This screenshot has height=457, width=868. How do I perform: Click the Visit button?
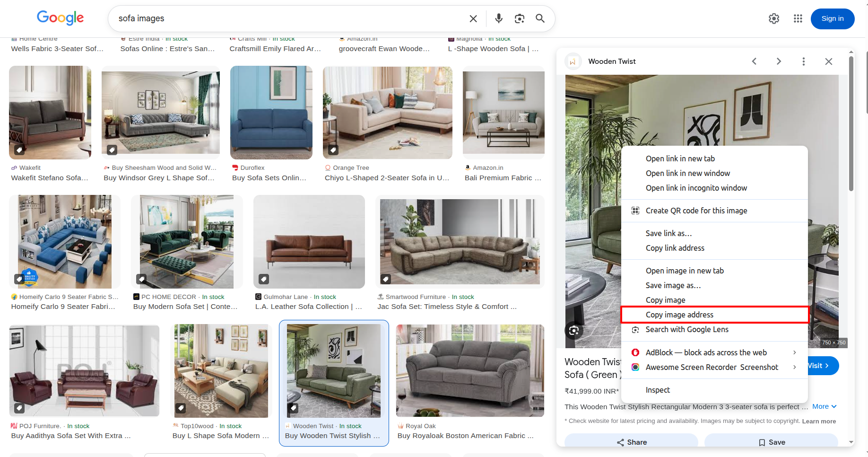824,366
